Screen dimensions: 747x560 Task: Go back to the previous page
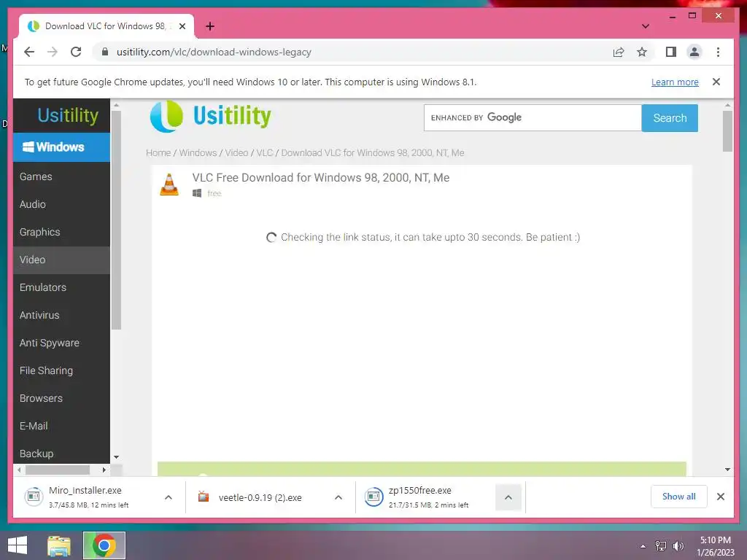[x=29, y=52]
